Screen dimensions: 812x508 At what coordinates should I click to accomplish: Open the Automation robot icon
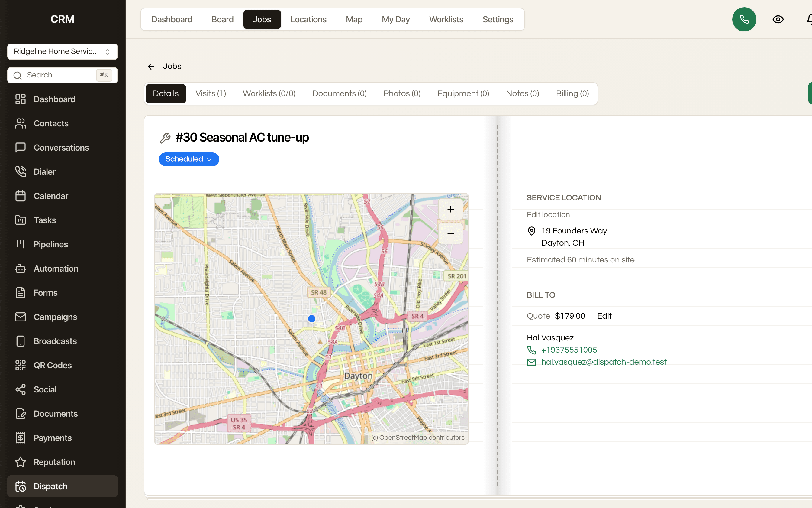[21, 269]
